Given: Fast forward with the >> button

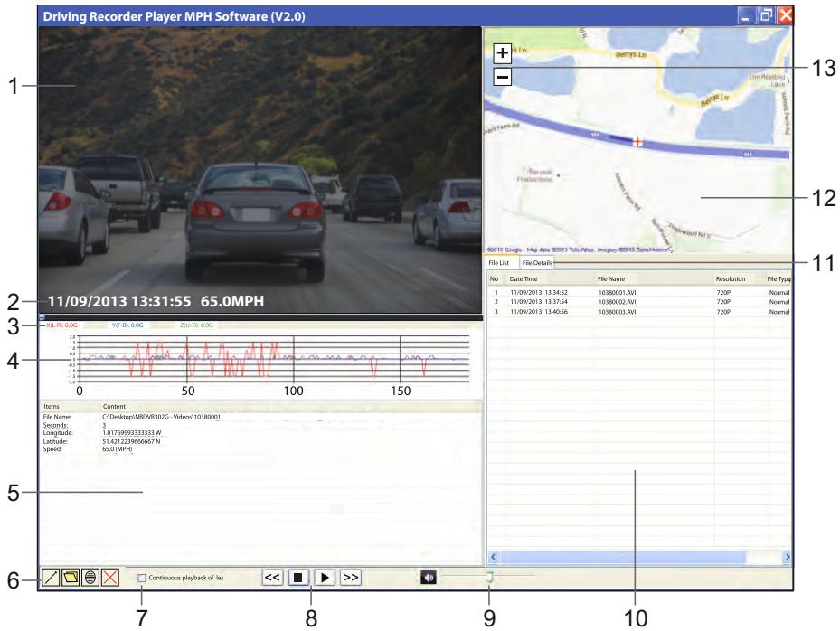Looking at the screenshot, I should 350,578.
